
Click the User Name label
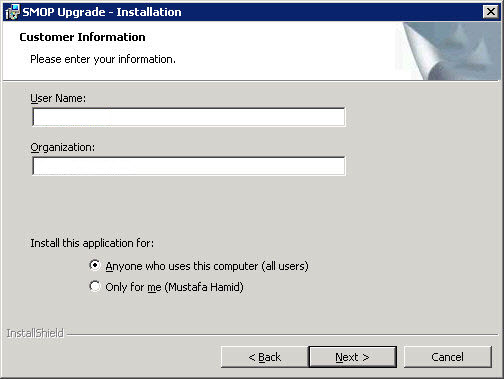(x=58, y=98)
